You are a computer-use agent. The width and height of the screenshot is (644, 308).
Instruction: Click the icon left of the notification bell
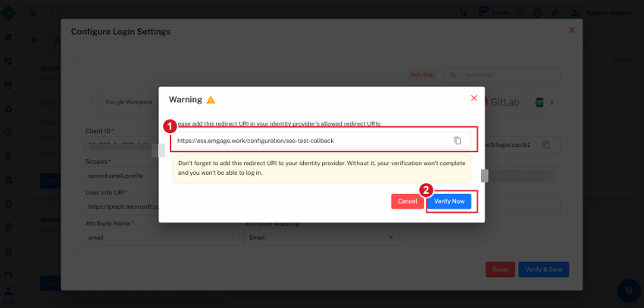point(463,13)
